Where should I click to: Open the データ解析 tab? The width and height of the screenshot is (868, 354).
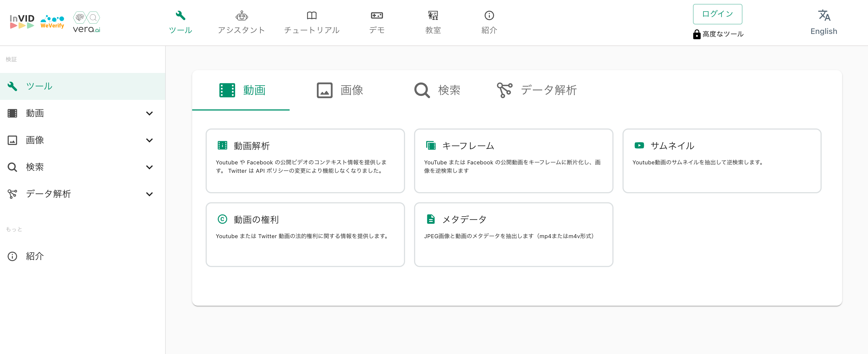[x=537, y=90]
